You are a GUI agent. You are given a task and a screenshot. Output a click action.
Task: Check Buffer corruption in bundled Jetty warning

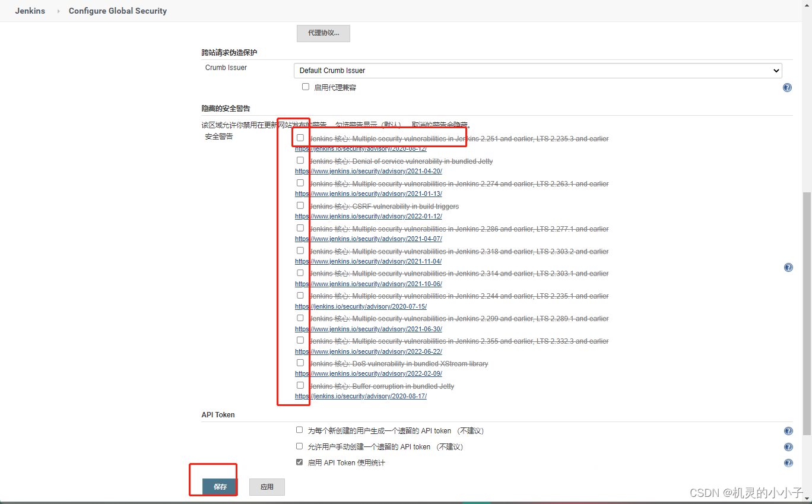[300, 385]
